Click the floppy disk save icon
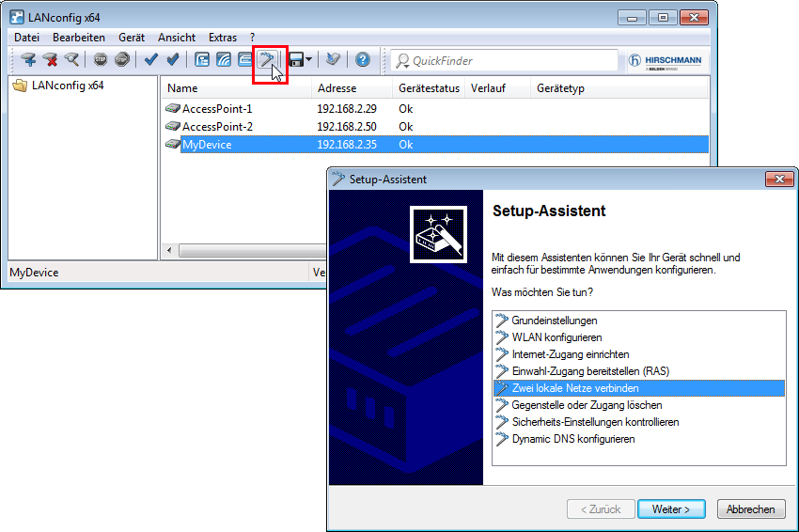This screenshot has height=532, width=799. pos(296,60)
